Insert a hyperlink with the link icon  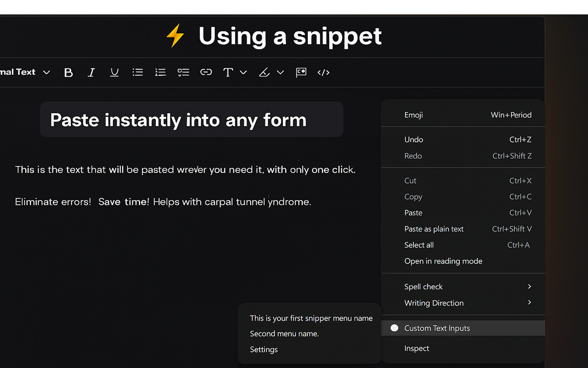[x=206, y=73]
